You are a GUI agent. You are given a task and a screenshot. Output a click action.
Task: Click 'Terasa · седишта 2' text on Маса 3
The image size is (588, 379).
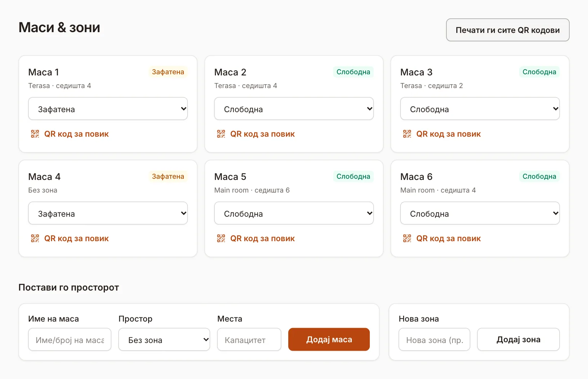coord(431,86)
